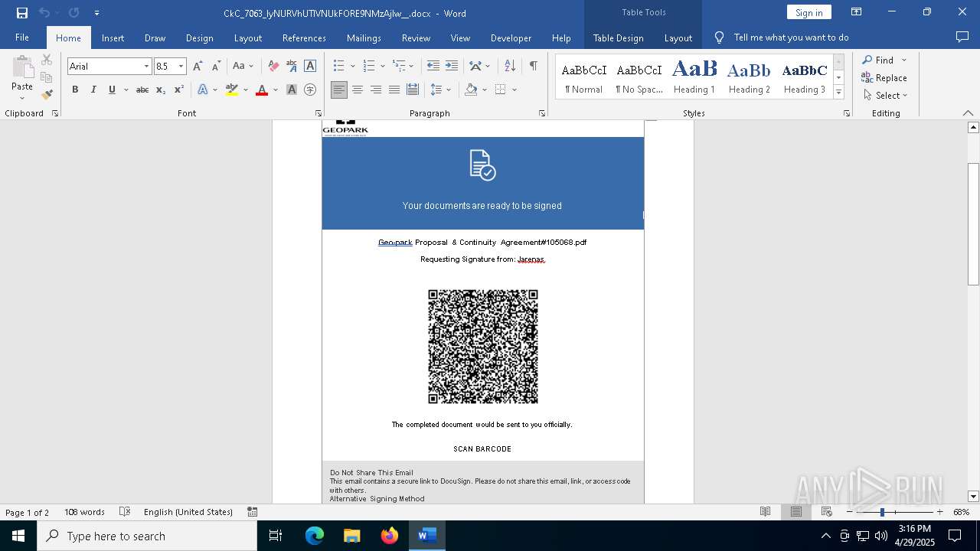The height and width of the screenshot is (551, 980).
Task: Decrease font size with shrink font icon
Action: 216,67
